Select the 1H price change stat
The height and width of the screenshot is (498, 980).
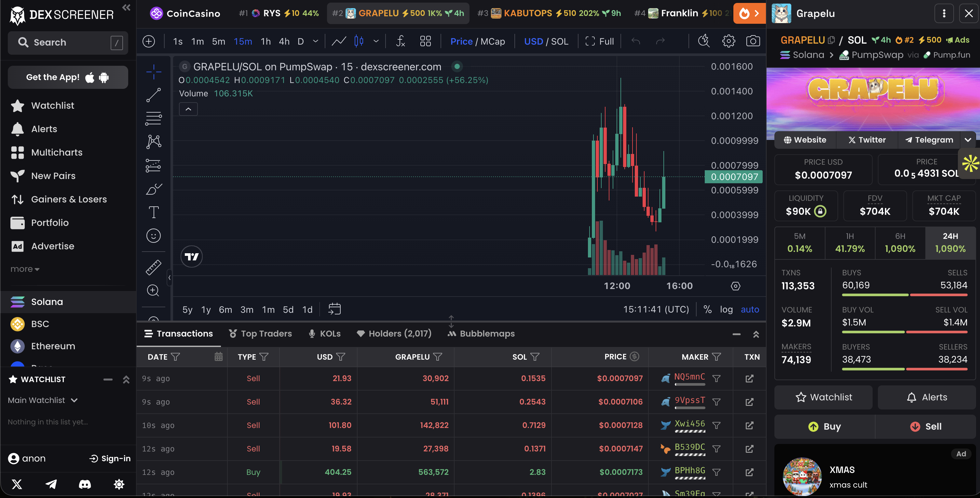850,242
